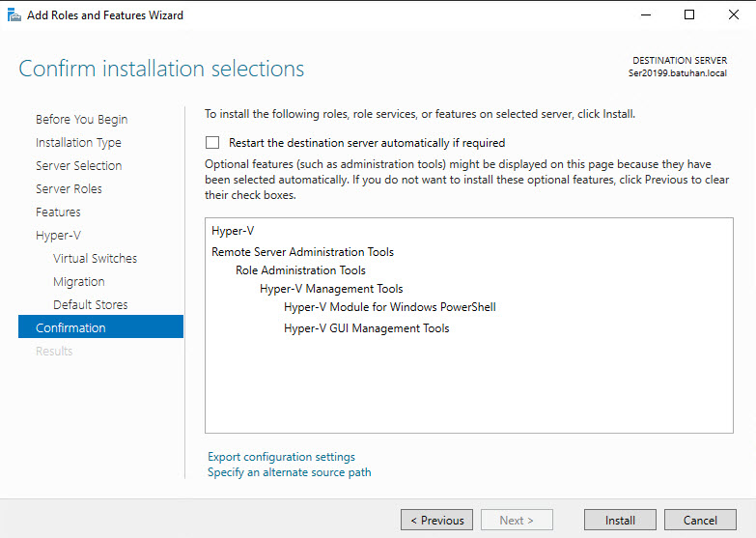Navigate to Default Stores page
Screen dimensions: 756x538
[90, 305]
